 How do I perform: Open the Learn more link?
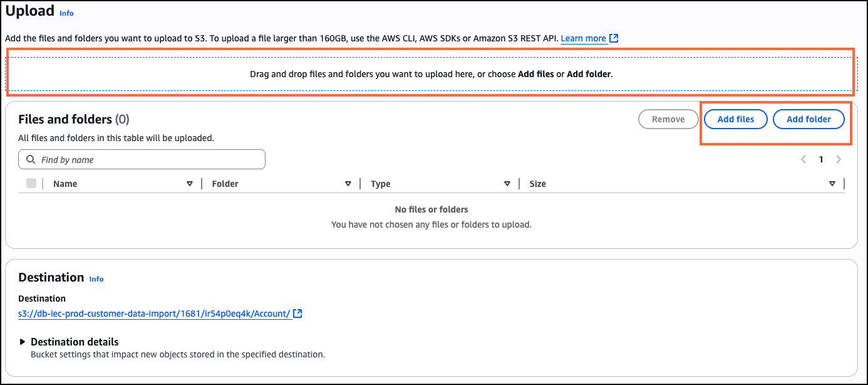pos(583,38)
